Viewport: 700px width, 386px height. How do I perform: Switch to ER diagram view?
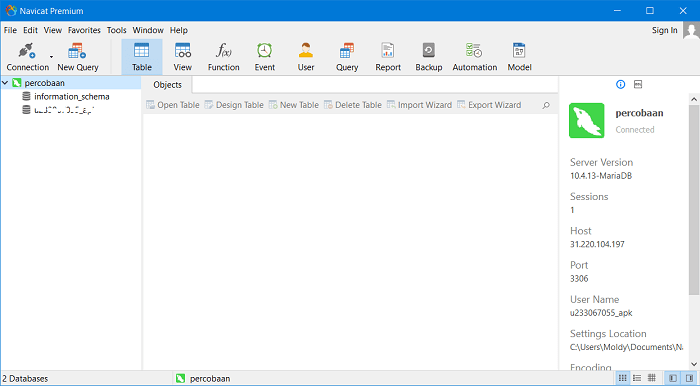pyautogui.click(x=652, y=378)
